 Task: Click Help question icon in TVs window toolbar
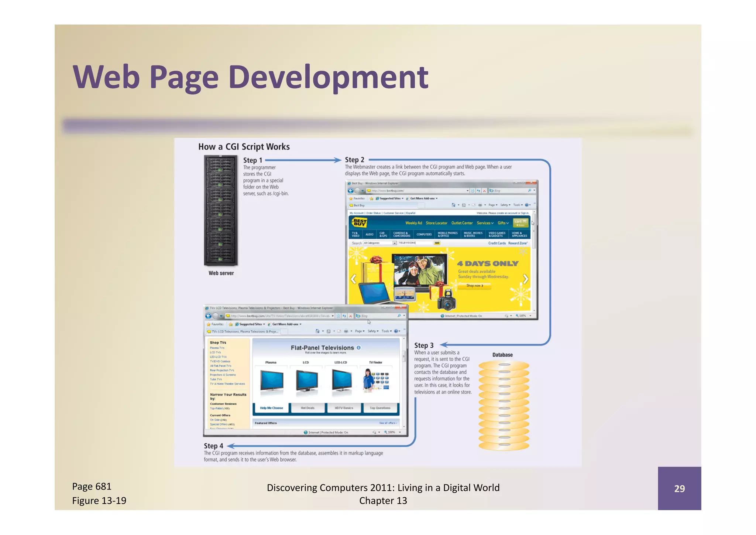pyautogui.click(x=396, y=331)
